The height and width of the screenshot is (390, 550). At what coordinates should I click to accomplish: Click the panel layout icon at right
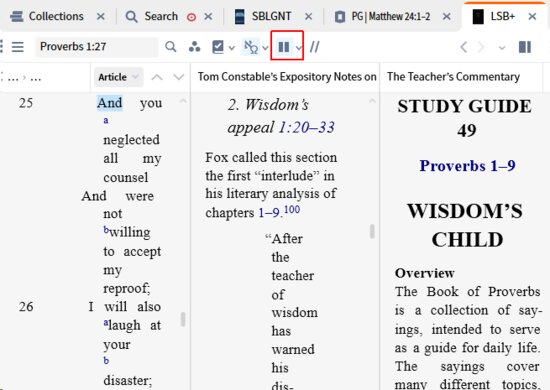pos(525,47)
